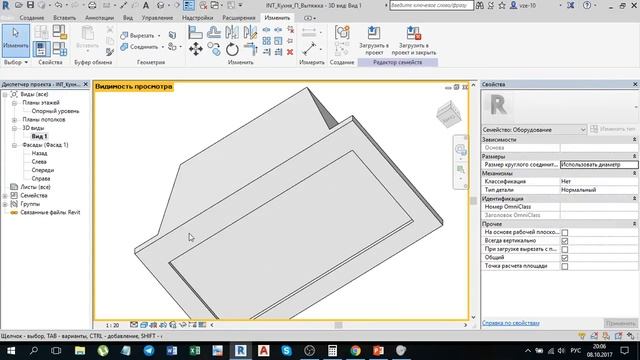Select 'Опорный уровень' in project browser
This screenshot has width=640, height=360.
(x=56, y=111)
